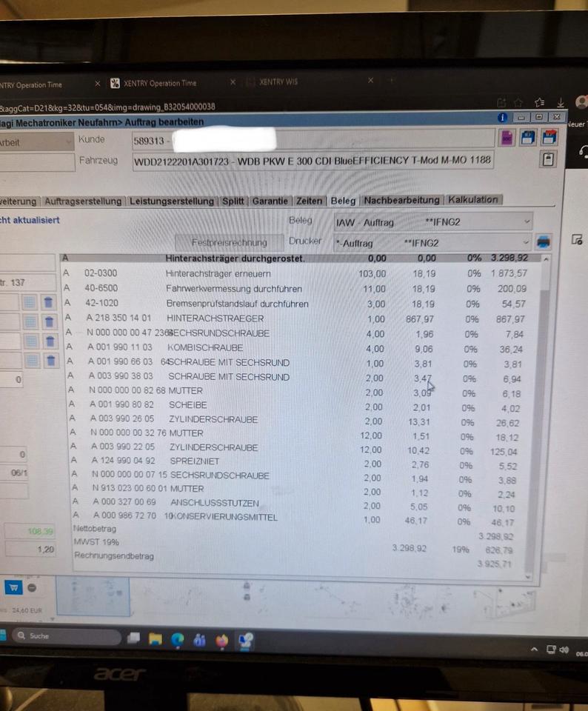The height and width of the screenshot is (711, 588).
Task: Close the XENTRY WIS browser tab
Action: pos(370,80)
